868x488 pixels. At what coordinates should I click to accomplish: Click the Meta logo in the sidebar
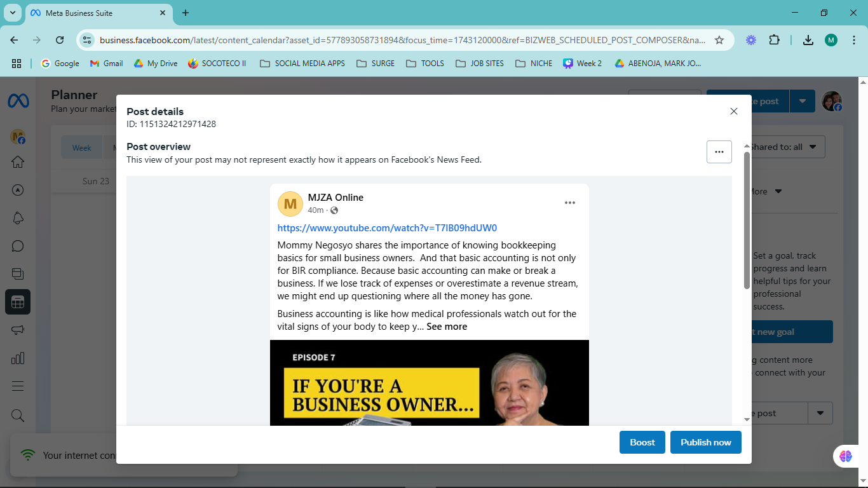[x=17, y=101]
